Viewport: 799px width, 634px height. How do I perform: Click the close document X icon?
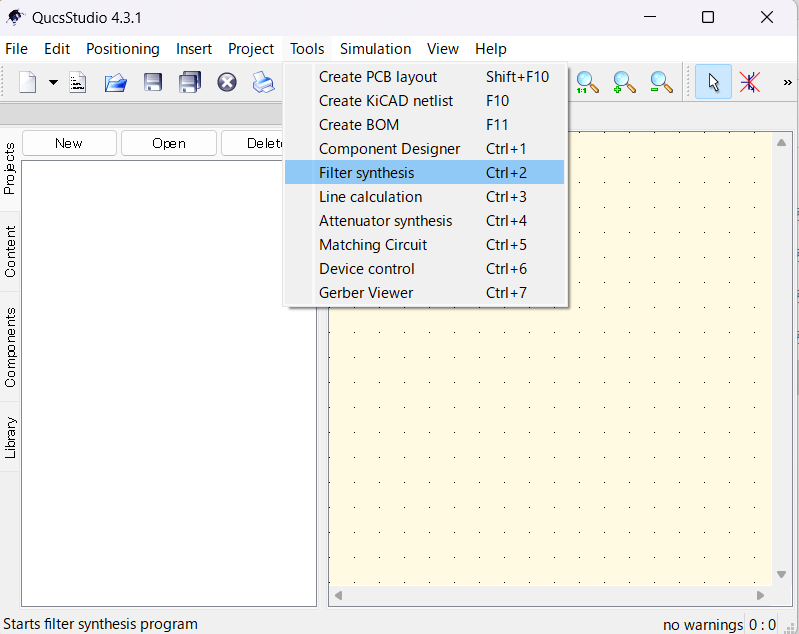(x=227, y=82)
